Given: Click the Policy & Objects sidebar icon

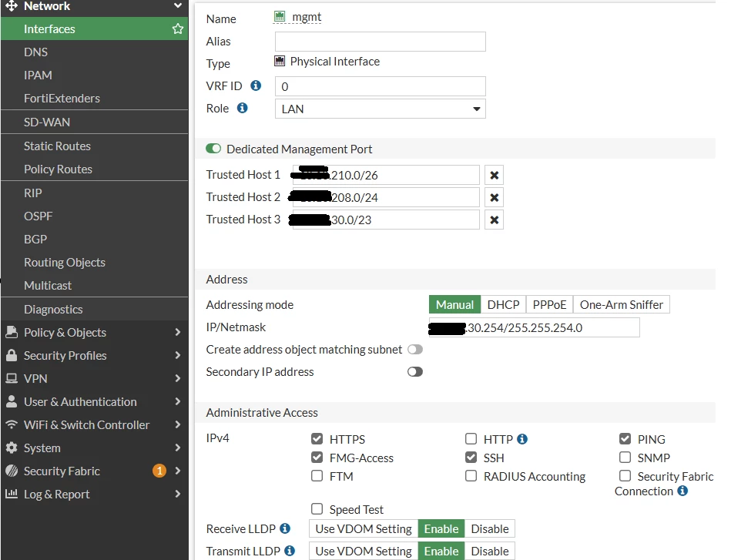Looking at the screenshot, I should point(12,332).
